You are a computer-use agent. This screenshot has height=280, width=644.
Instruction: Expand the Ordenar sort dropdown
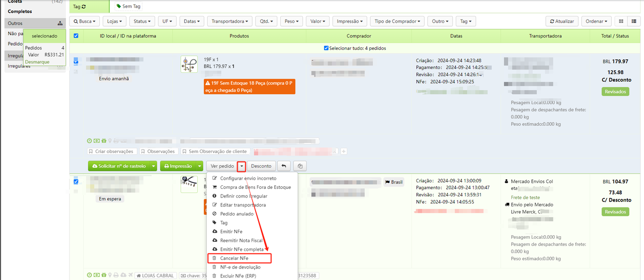tap(596, 21)
